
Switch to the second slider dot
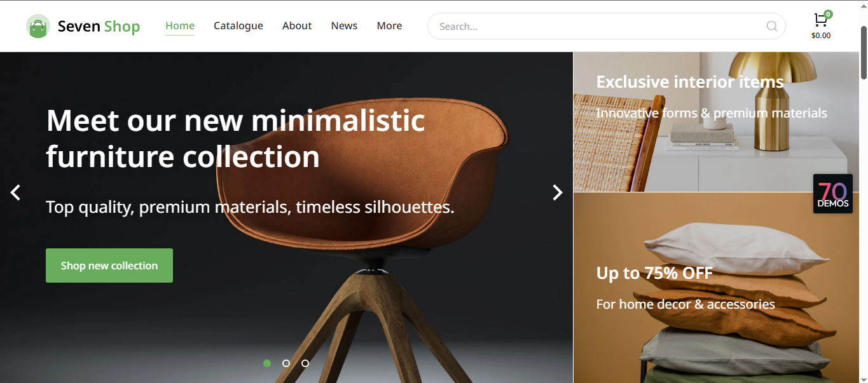pyautogui.click(x=286, y=363)
